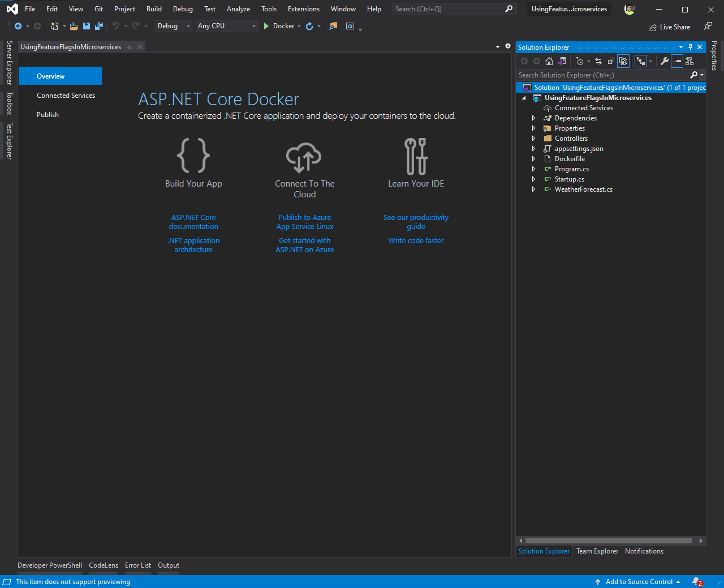Click the gear icon above the document area

point(508,46)
